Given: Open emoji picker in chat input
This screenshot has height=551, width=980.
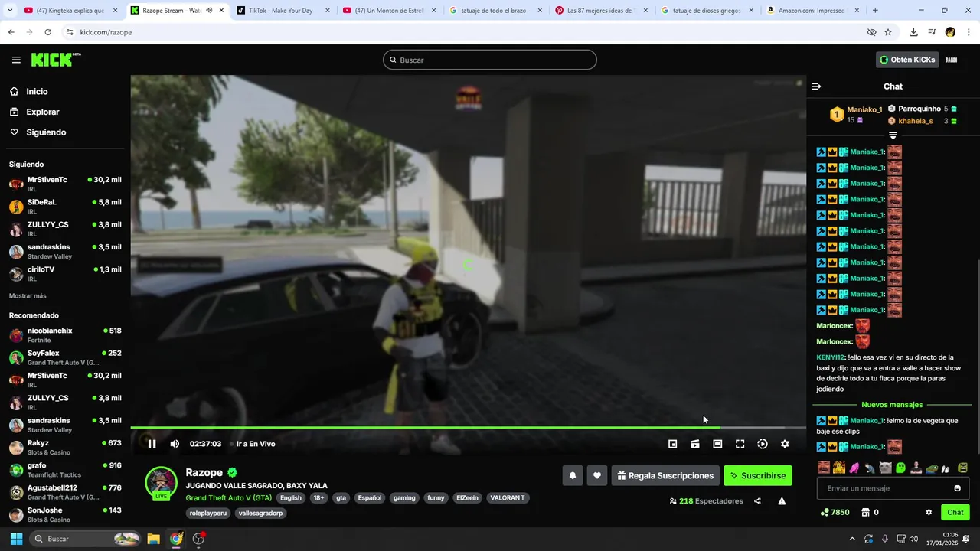Looking at the screenshot, I should pyautogui.click(x=957, y=488).
